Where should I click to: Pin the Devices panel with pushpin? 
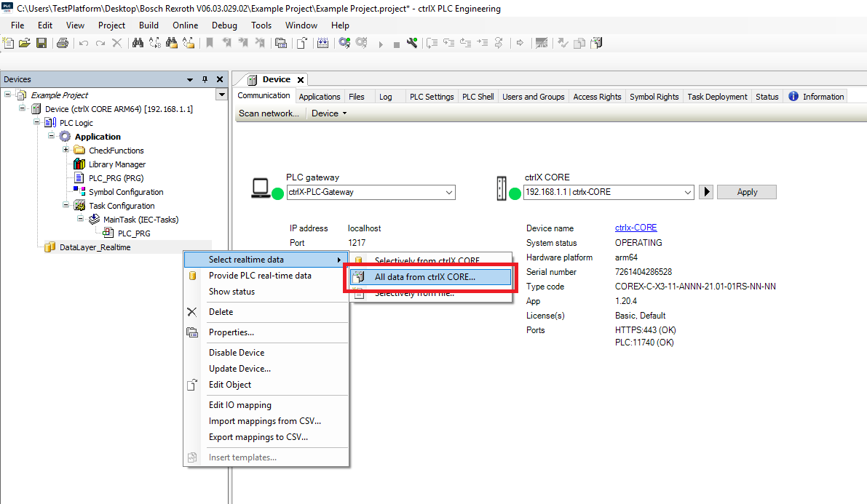(205, 79)
